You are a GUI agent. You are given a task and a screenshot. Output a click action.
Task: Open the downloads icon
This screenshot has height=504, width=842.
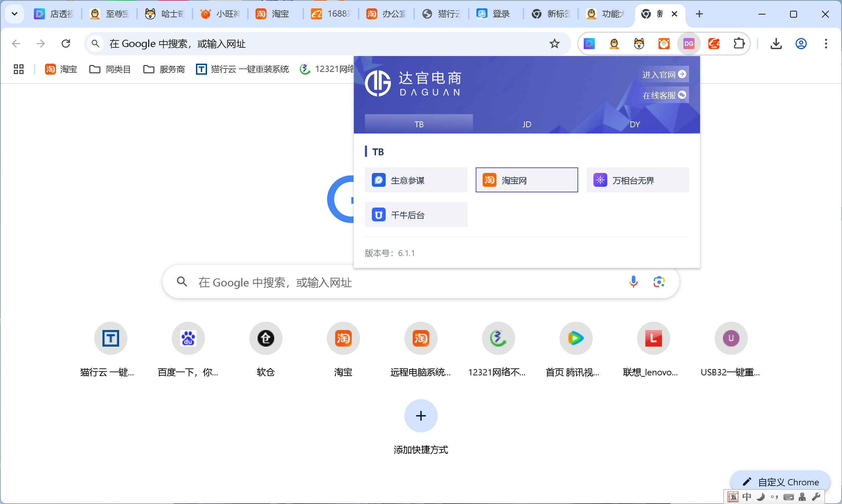click(776, 44)
